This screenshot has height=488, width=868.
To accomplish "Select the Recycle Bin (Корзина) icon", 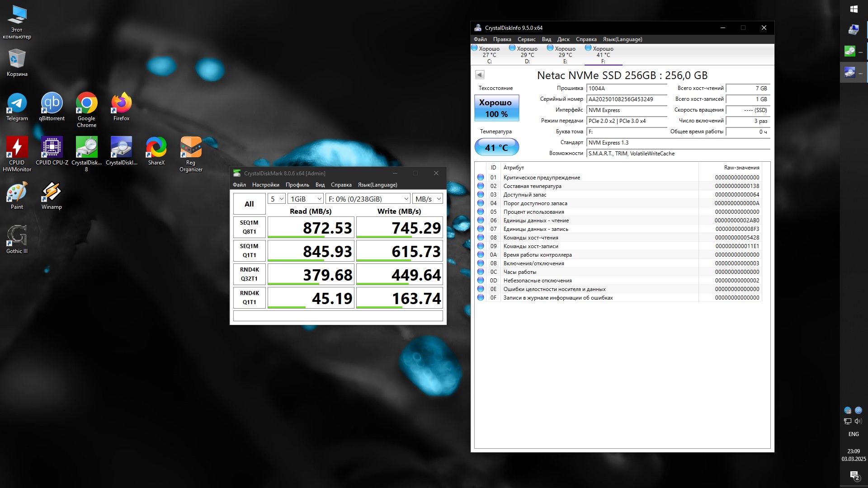I will 17,62.
